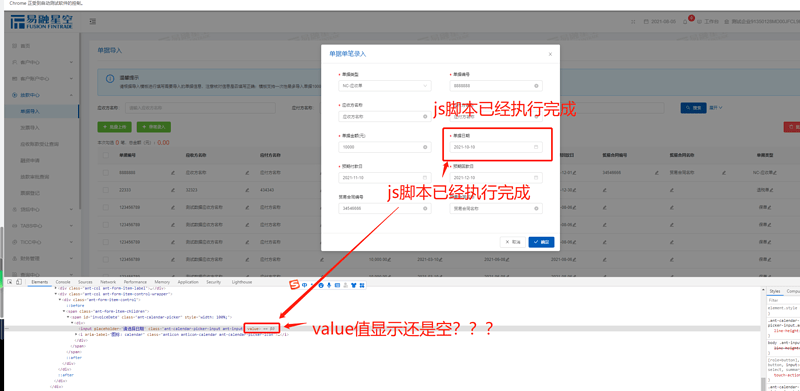Switch to DevTools Sources tab

click(x=85, y=282)
